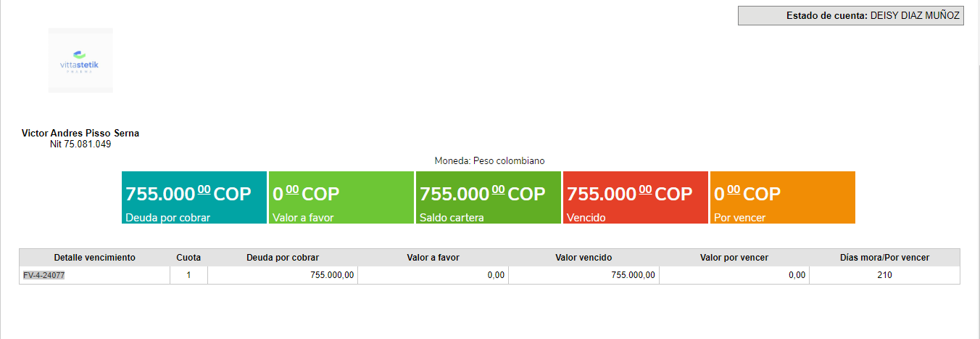Click the Valor vencido column header
The height and width of the screenshot is (339, 980).
[584, 258]
